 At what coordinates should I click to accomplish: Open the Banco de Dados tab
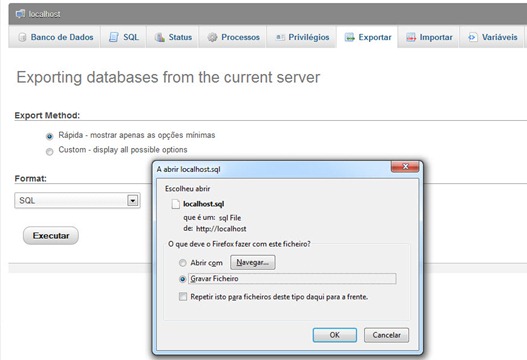tap(54, 37)
